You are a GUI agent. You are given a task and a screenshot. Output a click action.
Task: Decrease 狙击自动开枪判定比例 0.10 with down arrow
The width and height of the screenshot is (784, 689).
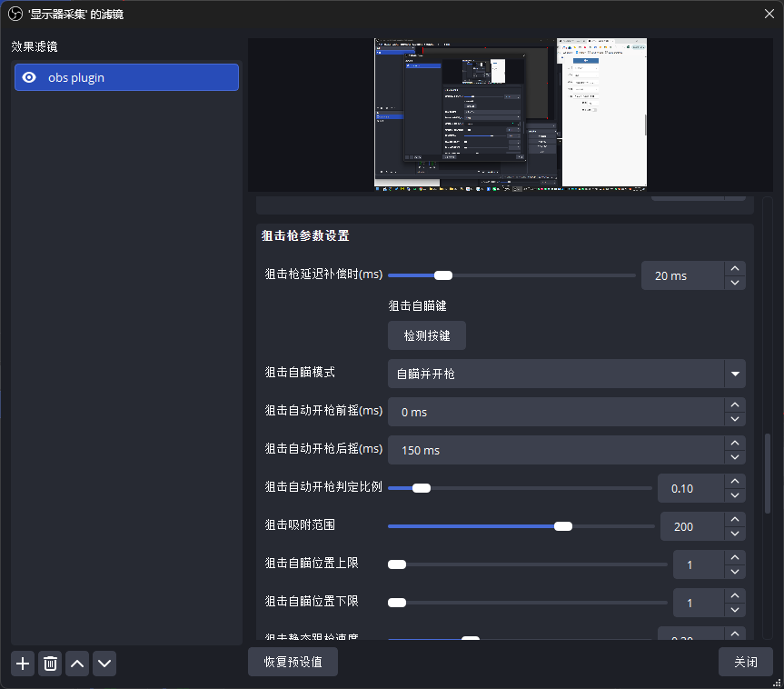735,494
